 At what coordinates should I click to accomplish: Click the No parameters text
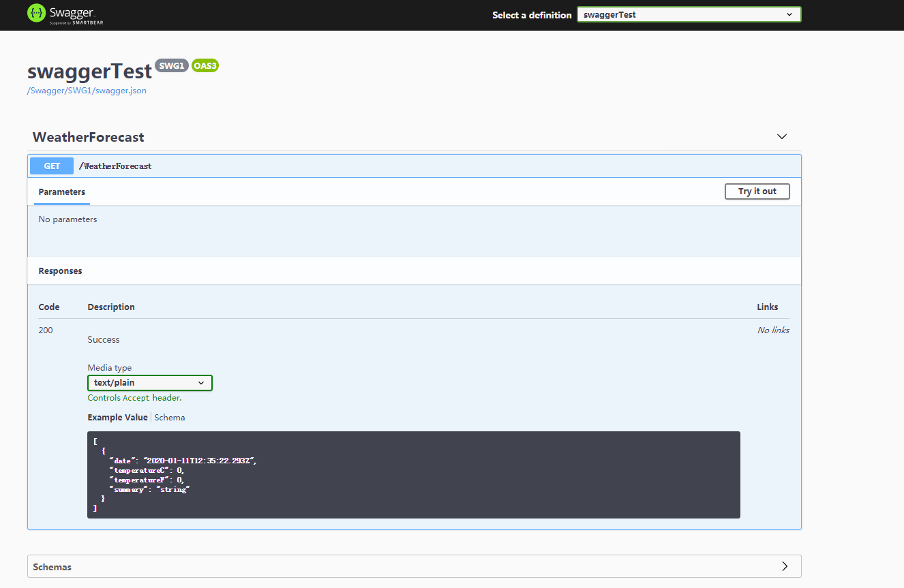click(67, 219)
